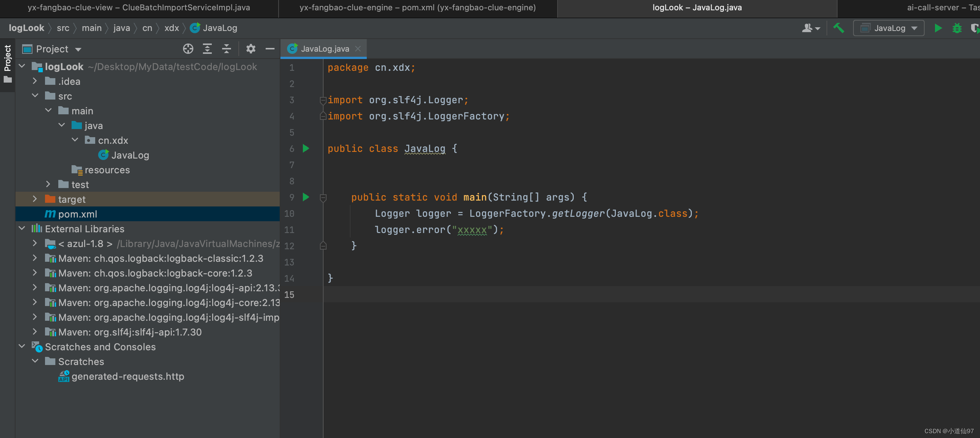980x438 pixels.
Task: Click the cn.xdx package icon
Action: click(90, 140)
